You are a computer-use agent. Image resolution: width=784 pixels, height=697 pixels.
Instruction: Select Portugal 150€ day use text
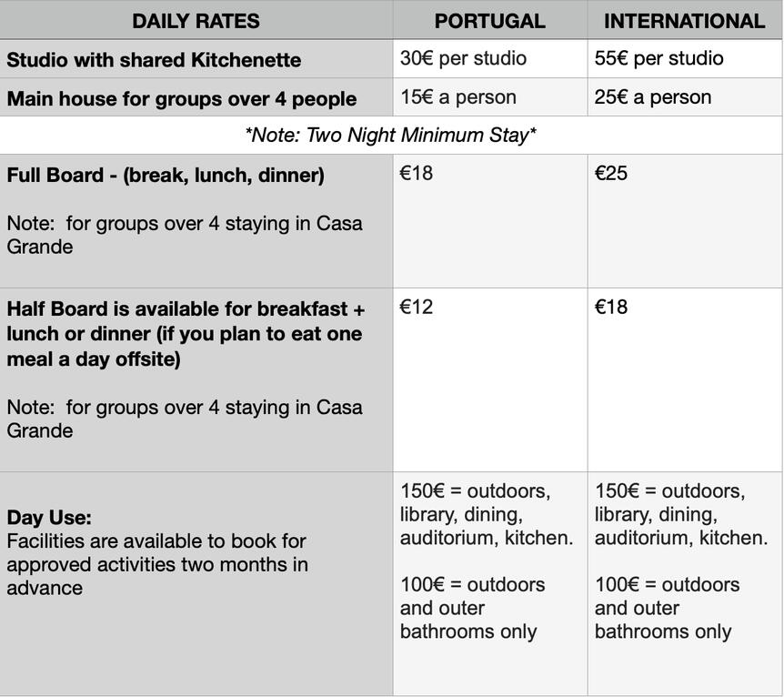(x=486, y=514)
